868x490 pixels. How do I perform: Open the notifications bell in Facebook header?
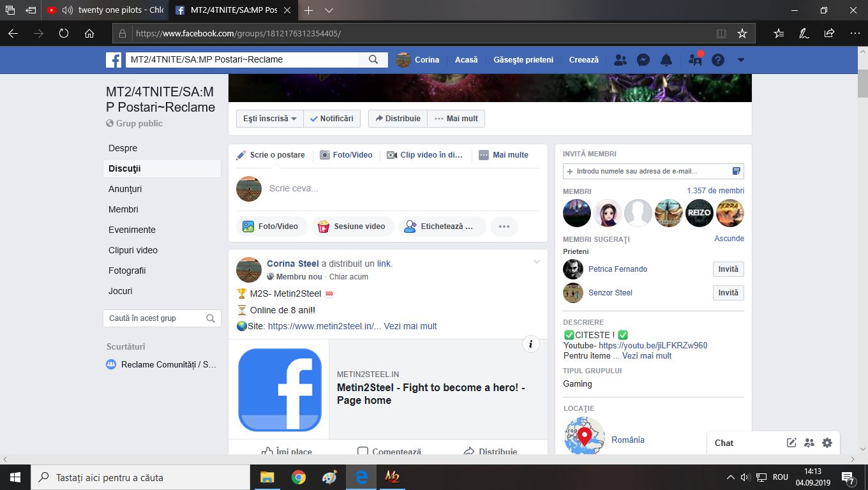point(666,60)
